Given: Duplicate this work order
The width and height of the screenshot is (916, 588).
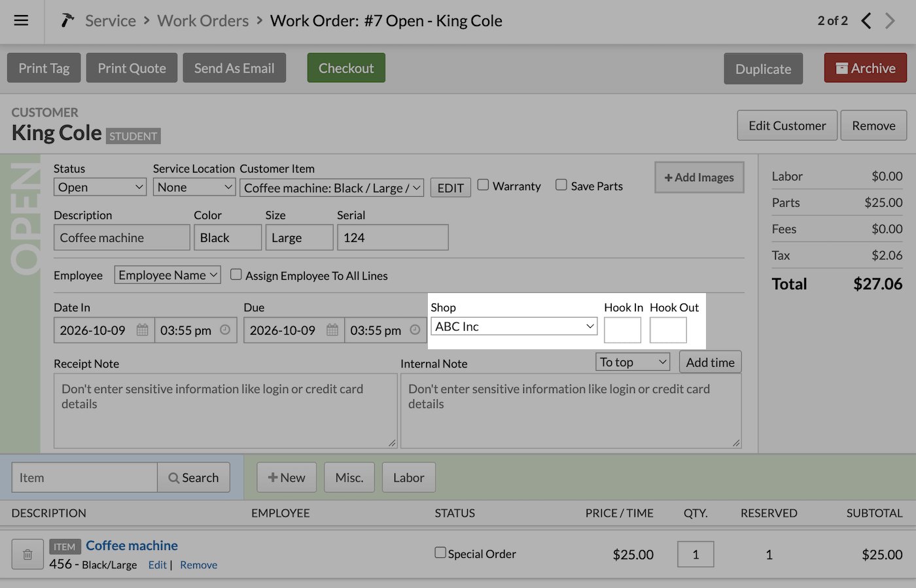Looking at the screenshot, I should coord(764,69).
